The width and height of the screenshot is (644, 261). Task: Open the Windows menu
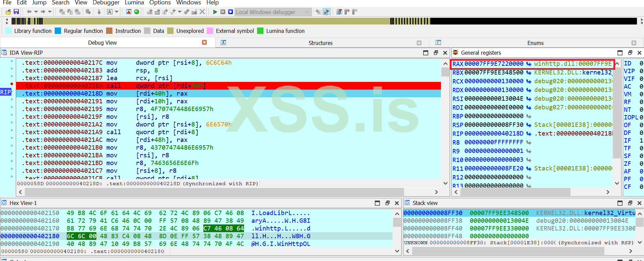189,3
